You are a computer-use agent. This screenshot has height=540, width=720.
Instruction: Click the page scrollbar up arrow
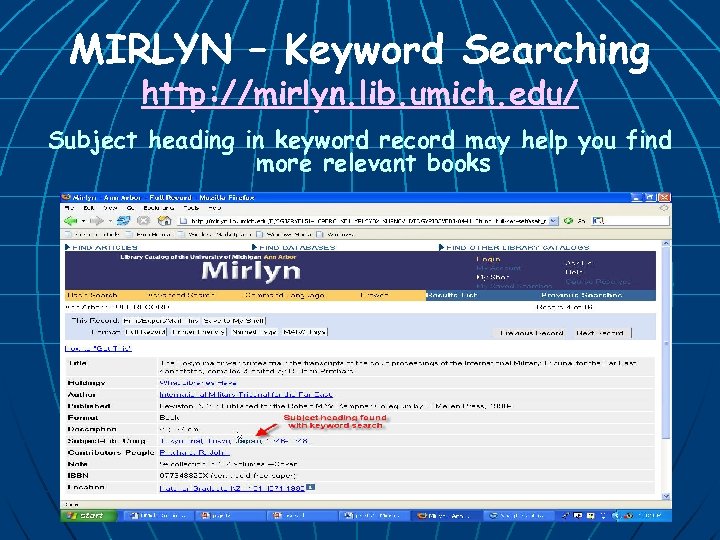(x=666, y=244)
